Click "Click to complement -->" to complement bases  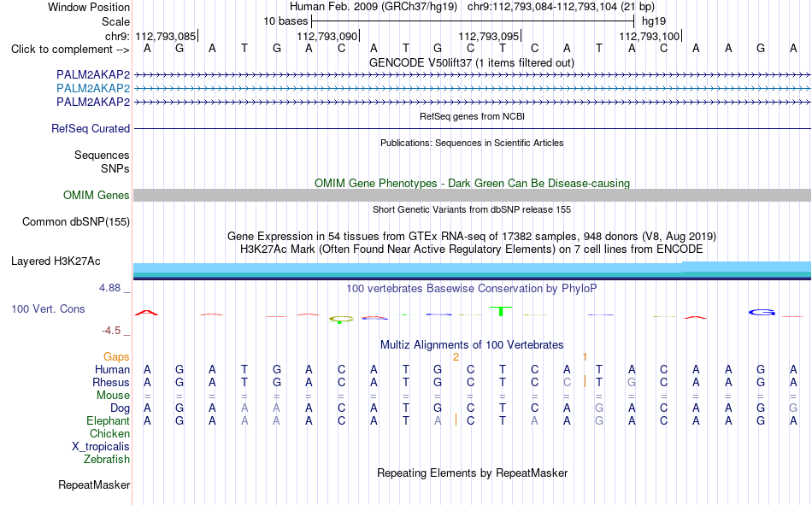pyautogui.click(x=70, y=50)
